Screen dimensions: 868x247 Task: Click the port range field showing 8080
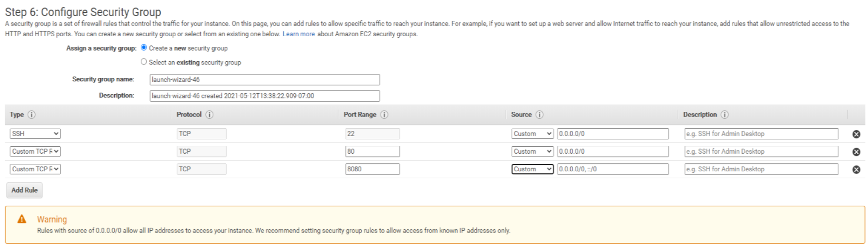point(372,169)
